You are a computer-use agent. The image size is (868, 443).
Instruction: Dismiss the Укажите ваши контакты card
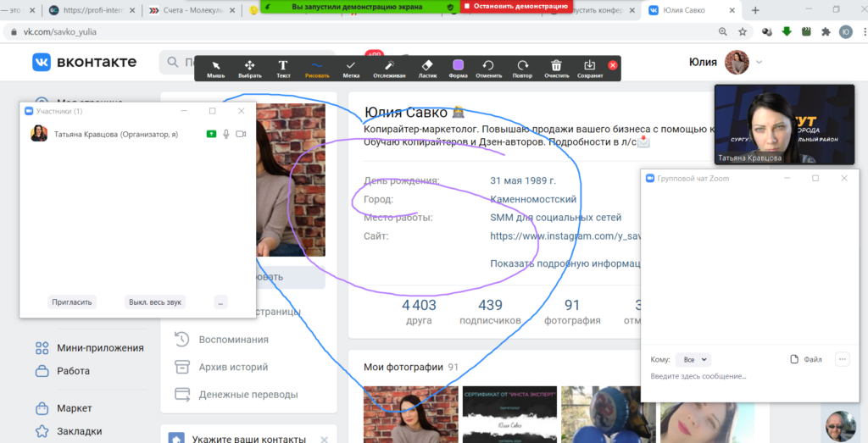point(325,440)
